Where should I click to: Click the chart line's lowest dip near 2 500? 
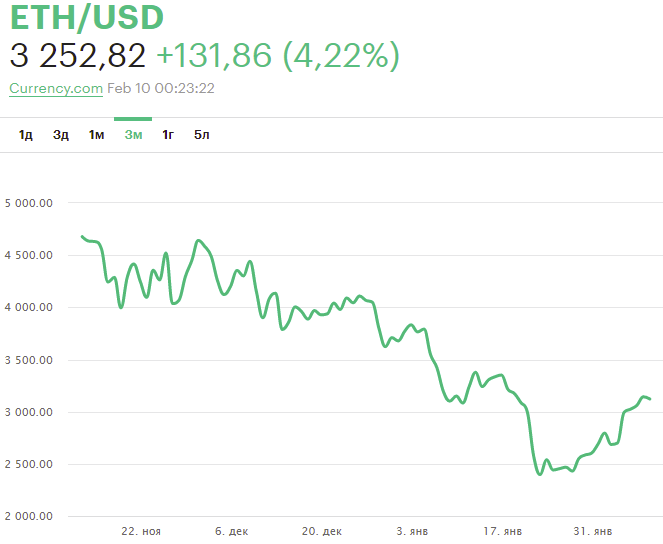point(540,474)
